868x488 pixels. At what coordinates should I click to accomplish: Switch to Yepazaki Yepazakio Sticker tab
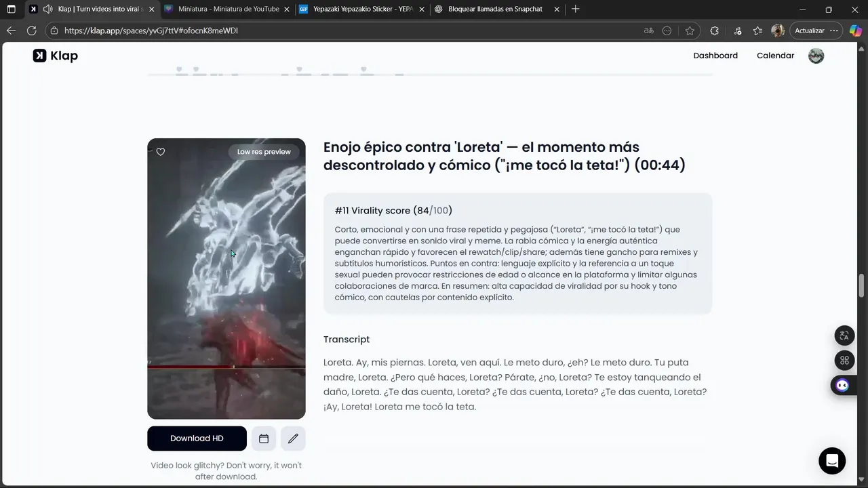click(x=362, y=9)
